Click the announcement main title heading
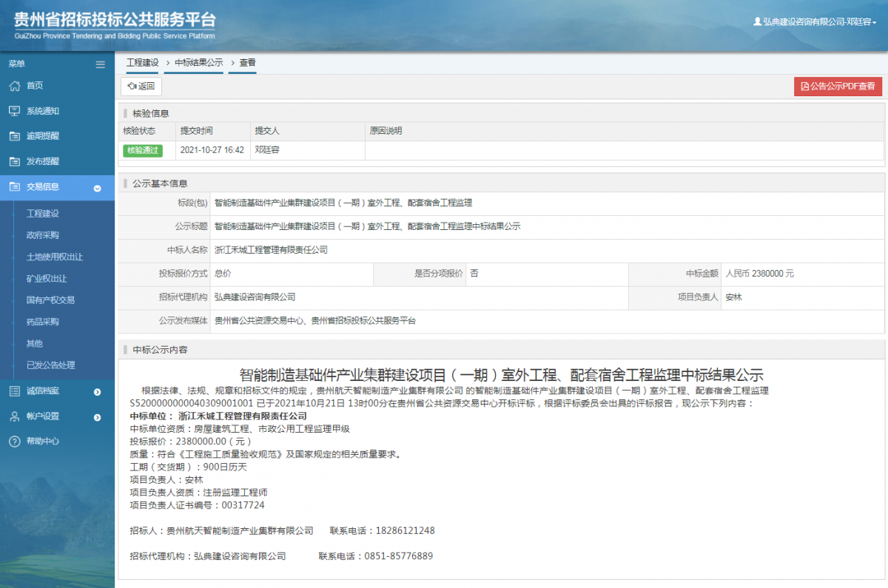Screen dimensions: 888x588 click(502, 374)
